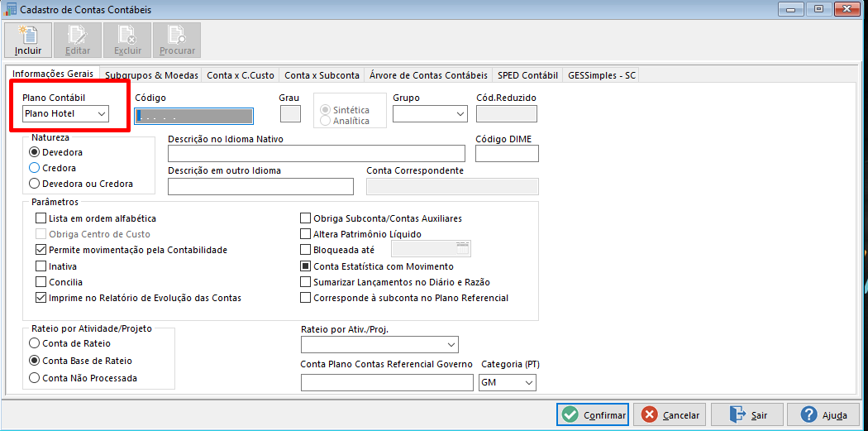Check Obriga Subconta/Contas Auxiliares
The height and width of the screenshot is (431, 868).
[x=306, y=218]
